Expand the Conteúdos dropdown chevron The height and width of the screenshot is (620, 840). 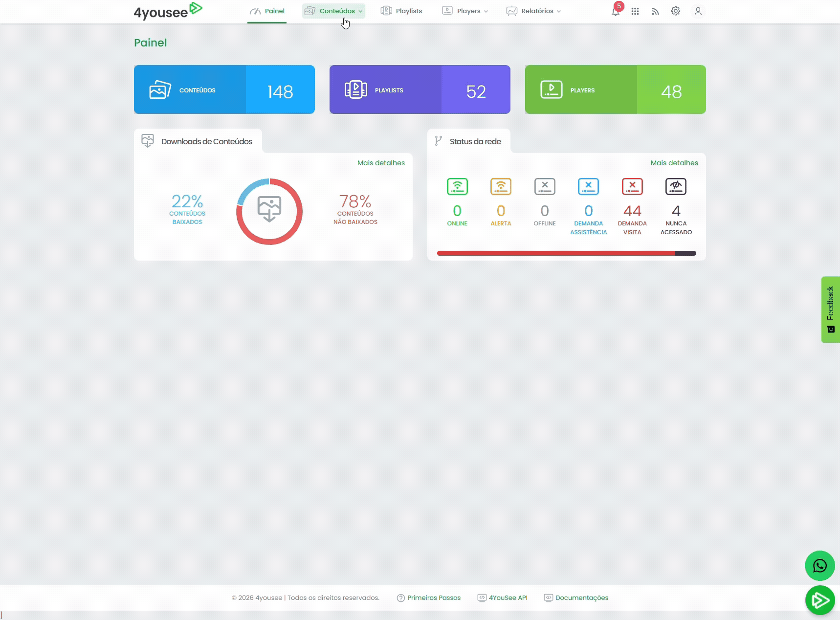[360, 11]
